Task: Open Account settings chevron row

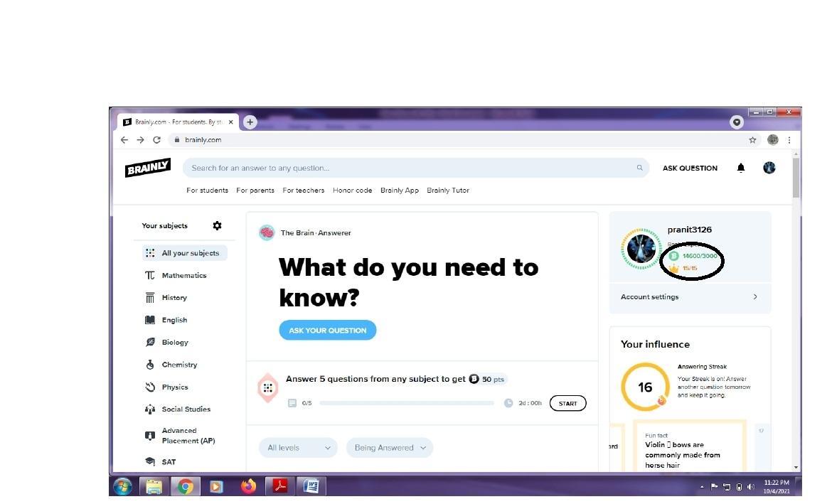Action: 690,297
